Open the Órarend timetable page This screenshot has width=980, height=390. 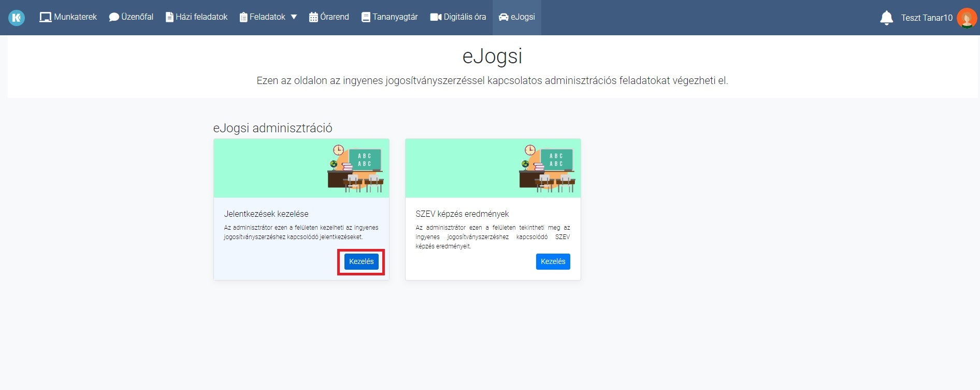click(x=329, y=17)
